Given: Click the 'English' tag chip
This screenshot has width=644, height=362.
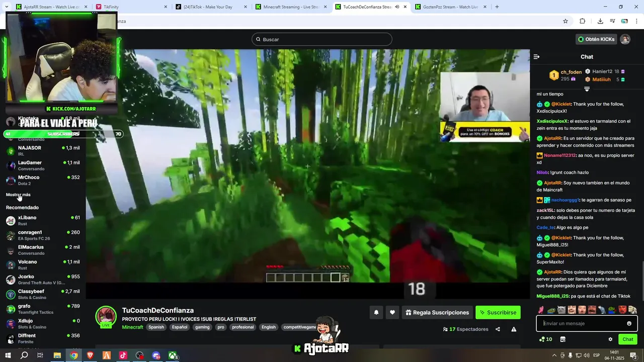Looking at the screenshot, I should [x=269, y=327].
